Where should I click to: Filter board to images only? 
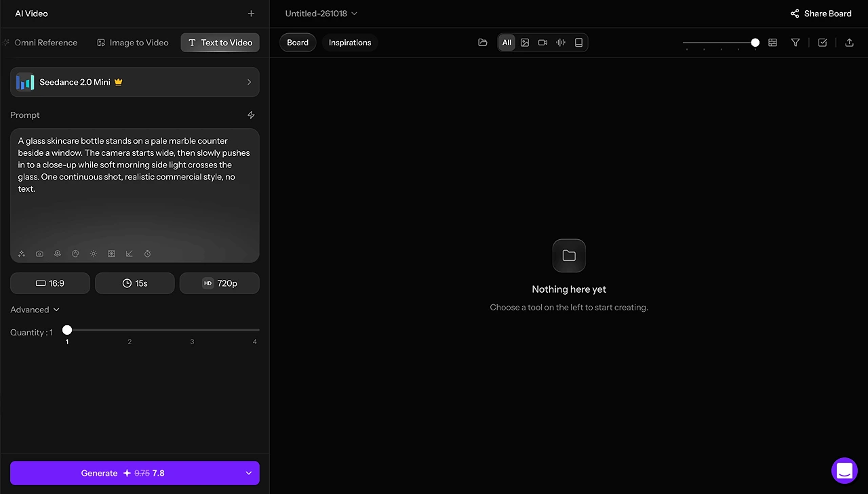[x=525, y=43]
